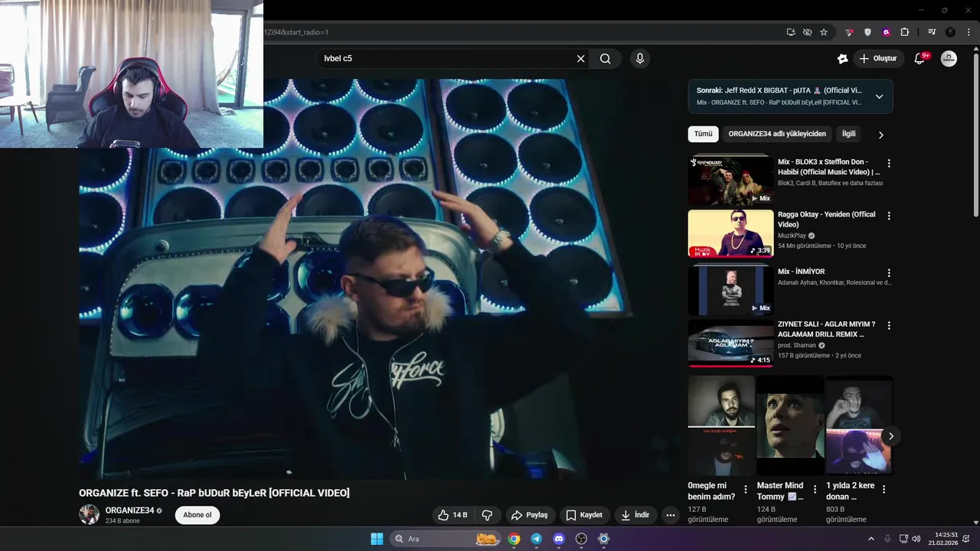Select the ORGANIZE34 adlı yükleyiciden chip
Viewport: 980px width, 551px height.
[x=777, y=134]
